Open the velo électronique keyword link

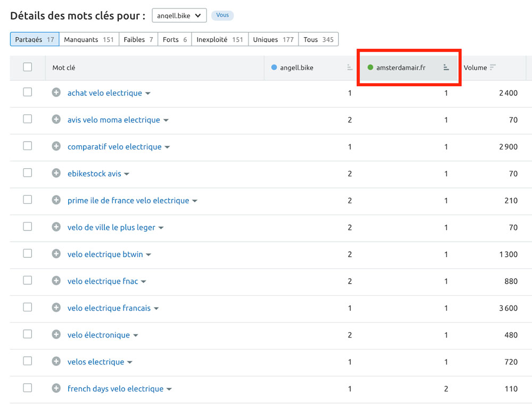pyautogui.click(x=99, y=335)
